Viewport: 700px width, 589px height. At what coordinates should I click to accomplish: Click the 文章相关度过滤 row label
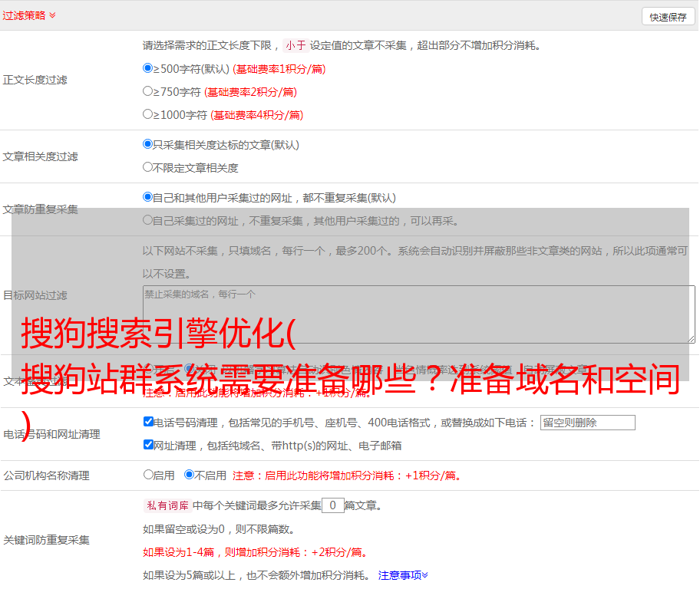coord(40,156)
